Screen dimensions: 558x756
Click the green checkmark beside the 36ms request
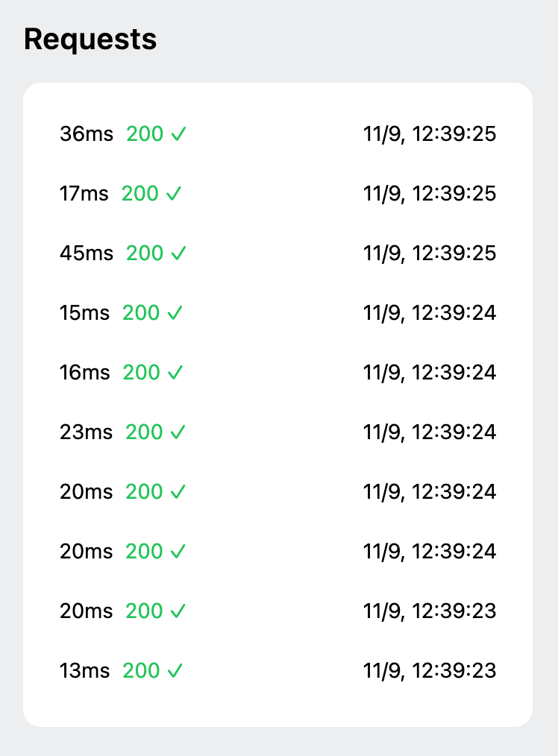pyautogui.click(x=178, y=134)
